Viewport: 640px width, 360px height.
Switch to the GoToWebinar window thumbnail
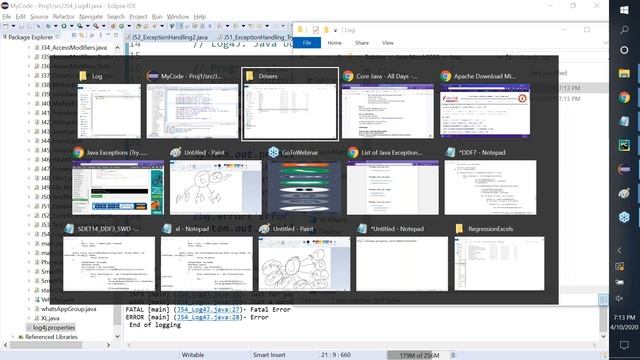(x=304, y=187)
